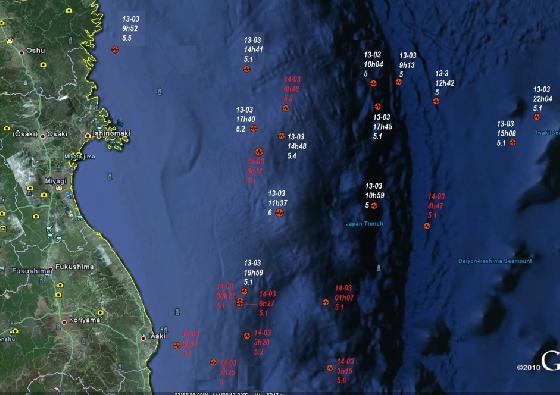Select the '13-03 19h09 5.1' annotation

coord(254,272)
